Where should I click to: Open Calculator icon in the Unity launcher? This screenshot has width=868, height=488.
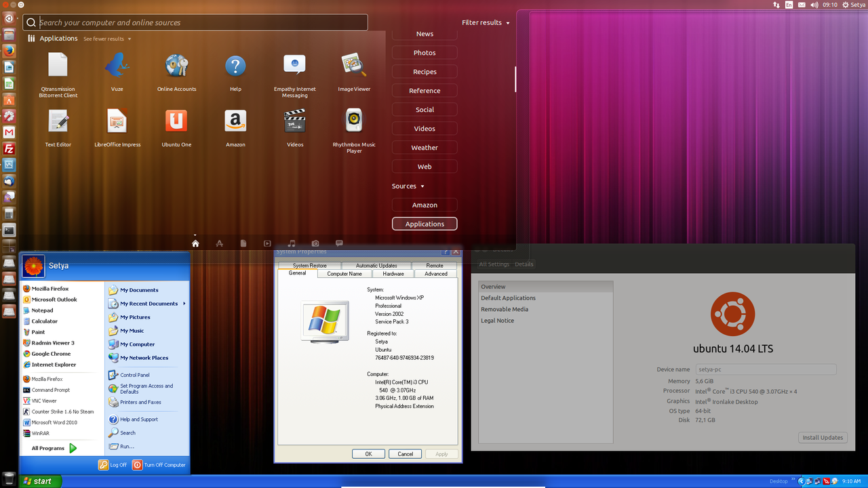coord(9,213)
